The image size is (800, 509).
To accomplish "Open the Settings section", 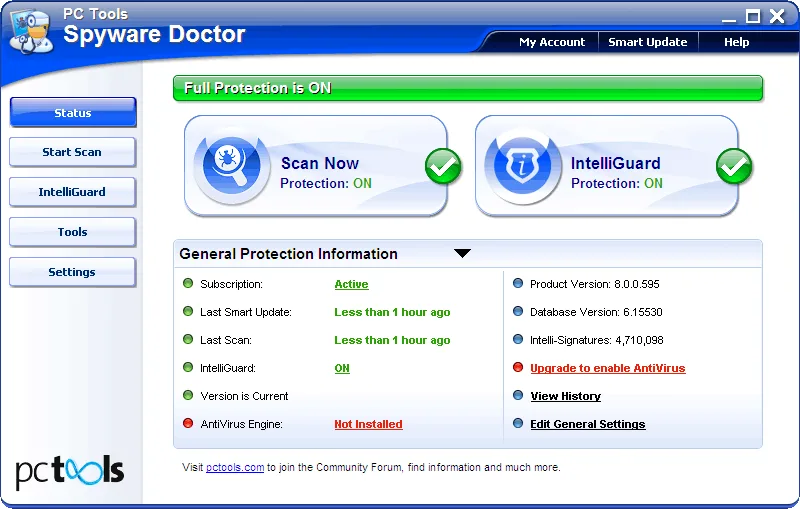I will click(x=72, y=272).
